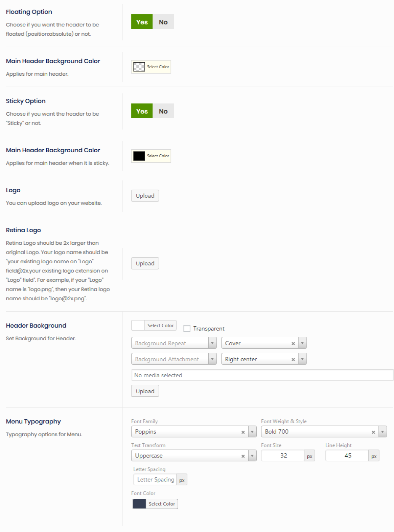Remove the Poppins font family selection
Screen dimensions: 394x532
tap(243, 432)
